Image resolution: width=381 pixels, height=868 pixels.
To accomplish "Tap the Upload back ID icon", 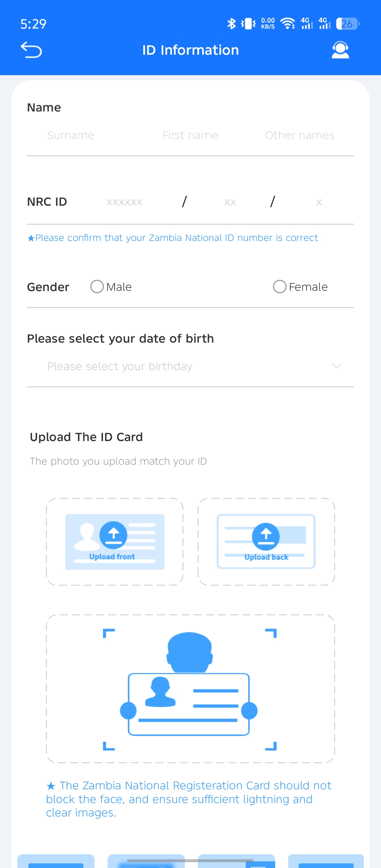I will 266,542.
